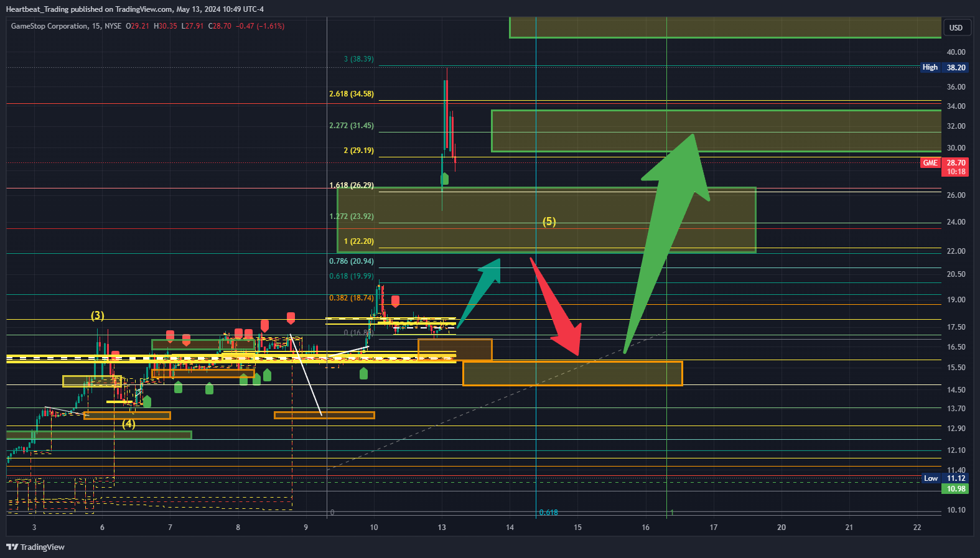Click the GameStop Corporation symbol title
The width and height of the screenshot is (980, 558).
49,26
